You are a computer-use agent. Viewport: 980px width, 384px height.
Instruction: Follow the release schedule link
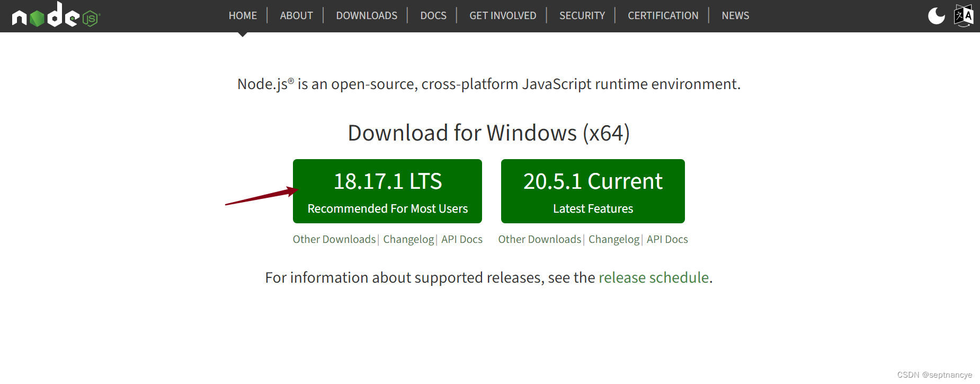coord(654,277)
